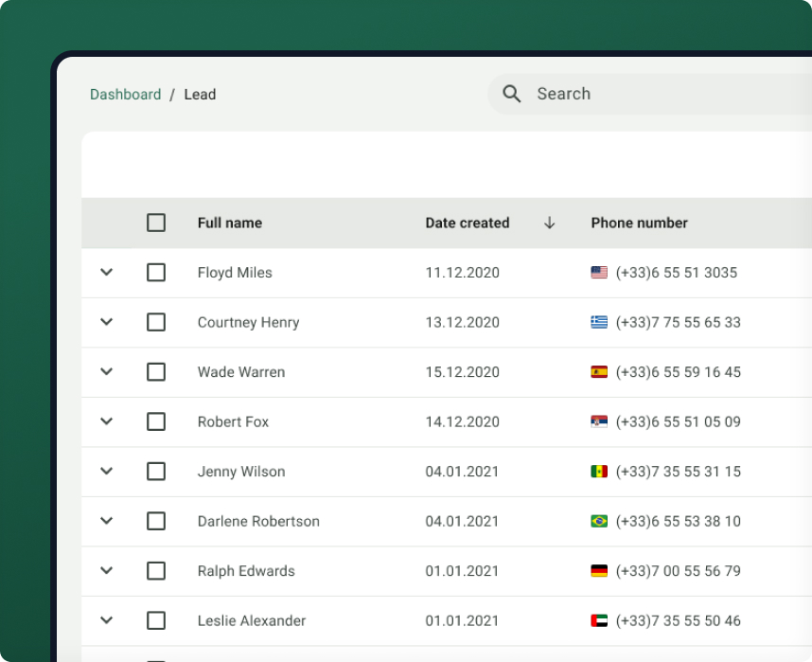Screen dimensions: 812x662
Task: Click the date 11.12.2020
Action: click(463, 273)
